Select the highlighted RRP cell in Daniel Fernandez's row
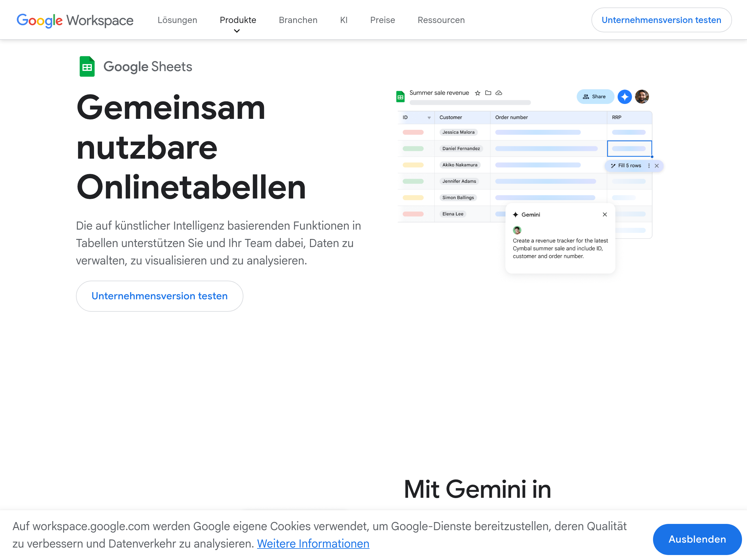This screenshot has height=560, width=747. coord(629,148)
